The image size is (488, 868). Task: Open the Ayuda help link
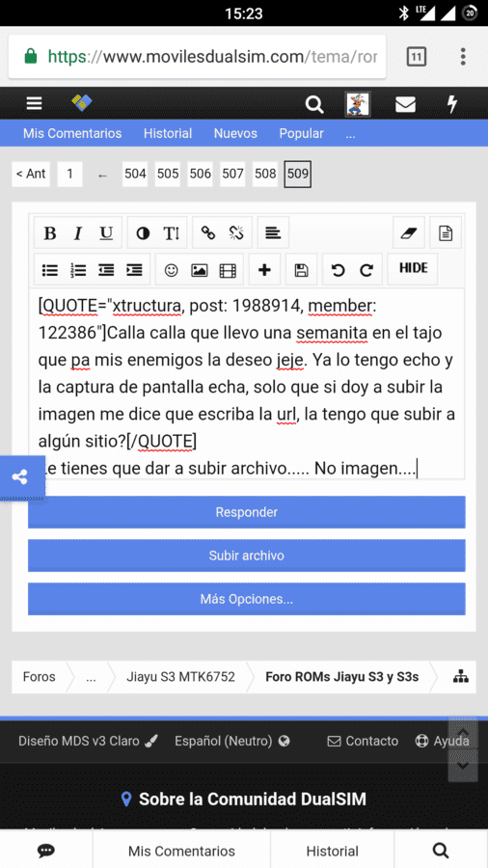(442, 741)
